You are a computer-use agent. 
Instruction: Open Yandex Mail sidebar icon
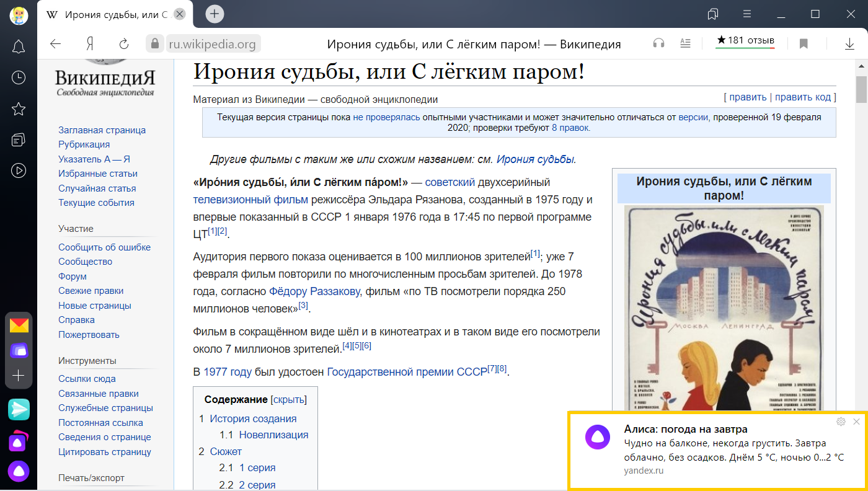point(19,325)
